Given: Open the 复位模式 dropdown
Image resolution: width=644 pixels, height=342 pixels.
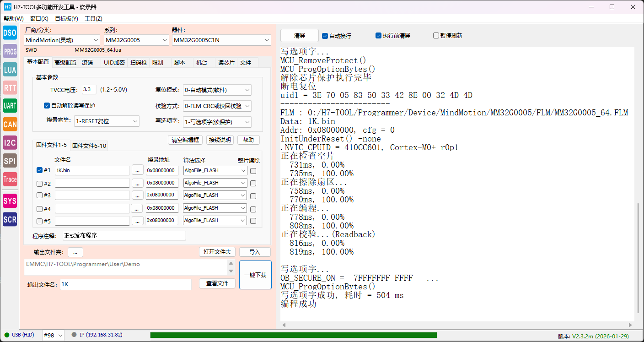Looking at the screenshot, I should pyautogui.click(x=217, y=90).
